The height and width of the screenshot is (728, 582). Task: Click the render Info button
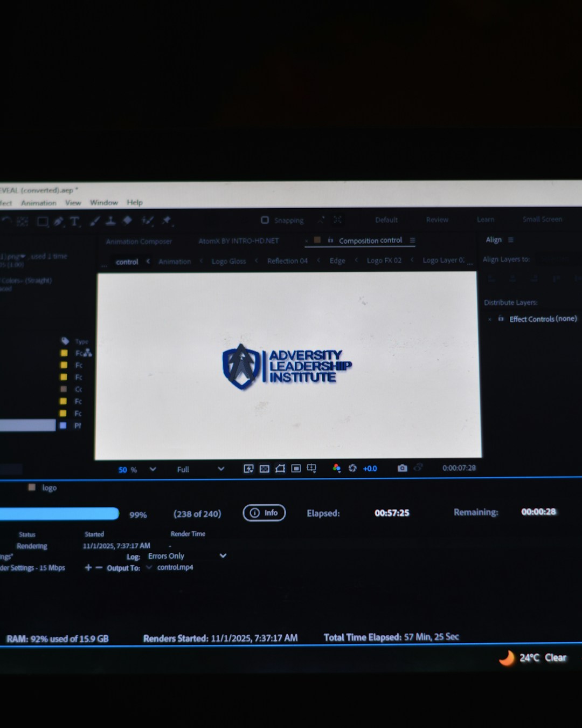tap(264, 513)
